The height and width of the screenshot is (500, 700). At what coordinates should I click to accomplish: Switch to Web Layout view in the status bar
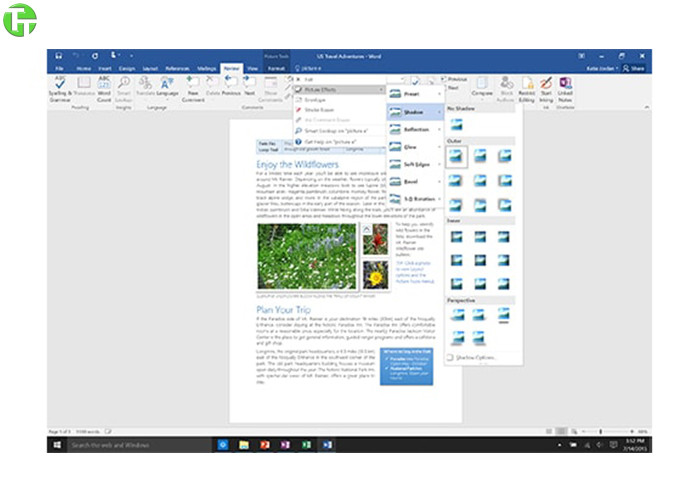pyautogui.click(x=574, y=431)
